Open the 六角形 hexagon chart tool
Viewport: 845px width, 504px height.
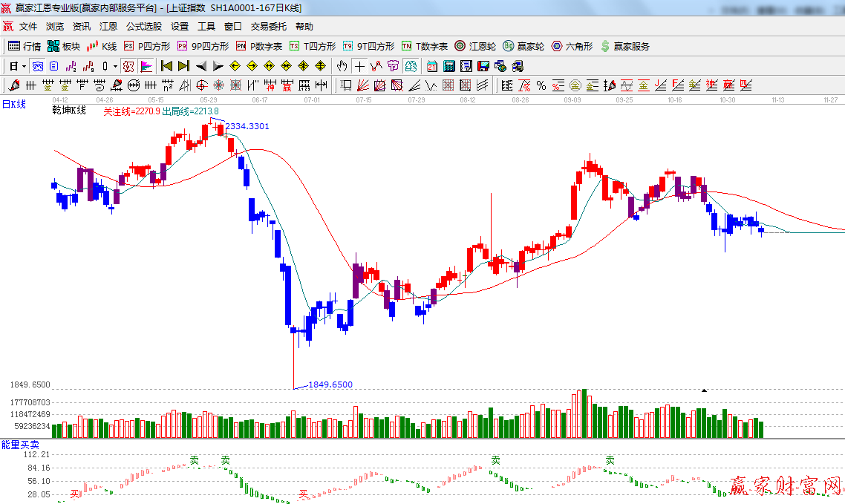[572, 46]
